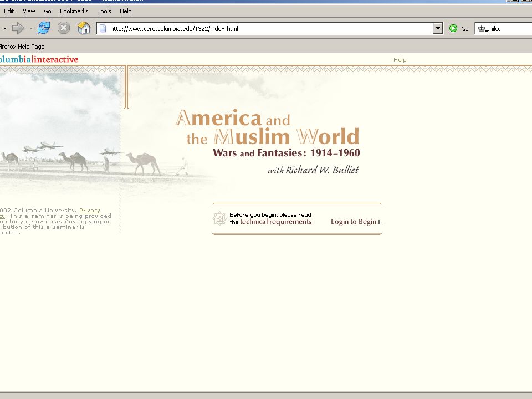
Task: Click Login to Begin
Action: [356, 222]
